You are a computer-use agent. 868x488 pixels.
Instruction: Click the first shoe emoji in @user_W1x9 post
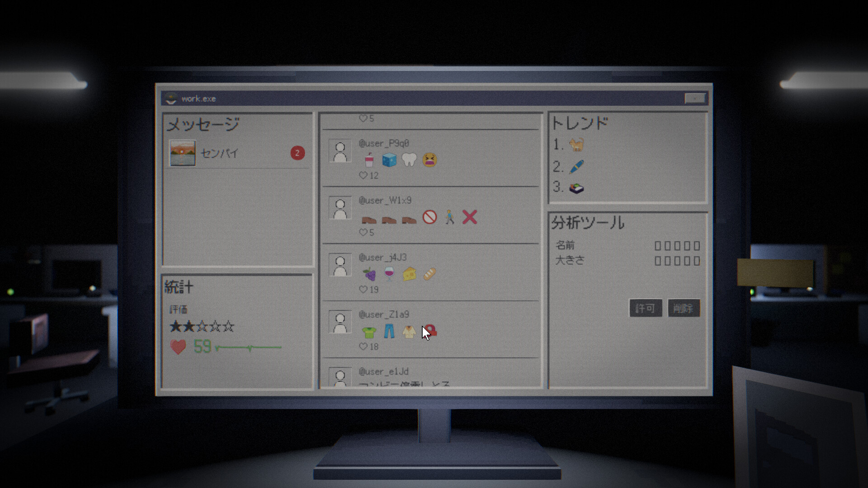[369, 220]
